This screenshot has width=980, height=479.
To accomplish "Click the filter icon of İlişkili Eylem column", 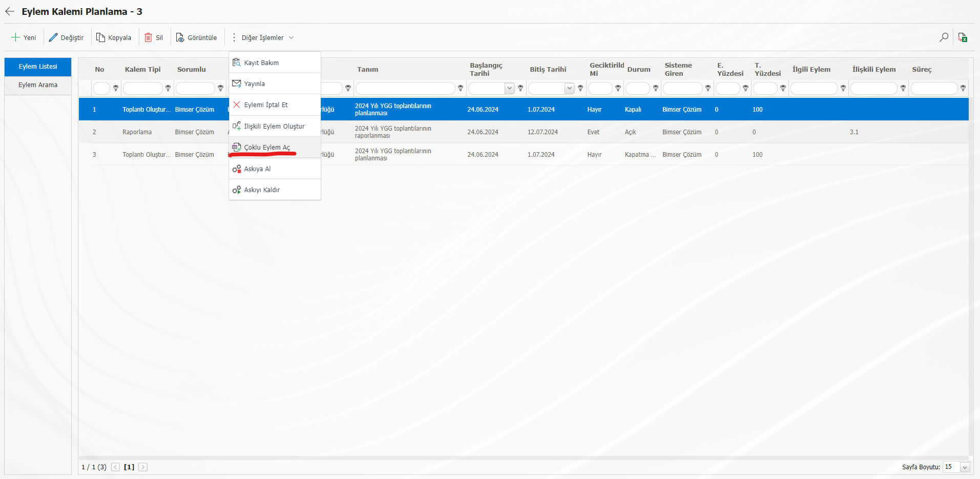I will point(903,88).
